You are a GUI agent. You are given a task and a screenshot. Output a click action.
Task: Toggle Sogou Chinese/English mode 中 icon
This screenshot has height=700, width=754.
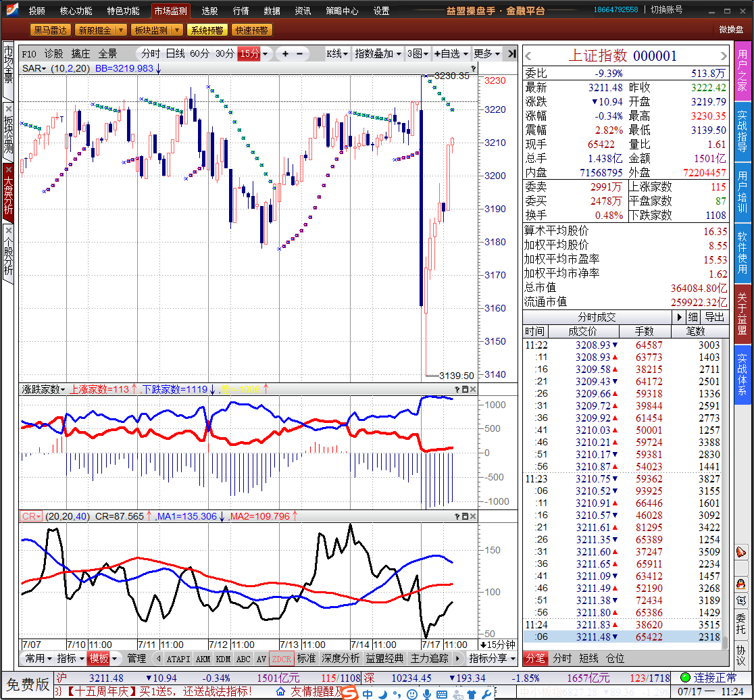[368, 694]
